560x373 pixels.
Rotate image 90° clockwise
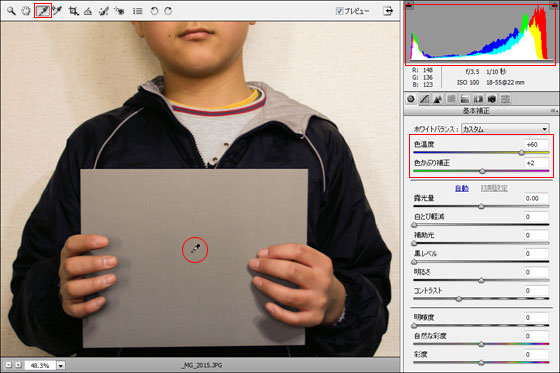point(168,11)
